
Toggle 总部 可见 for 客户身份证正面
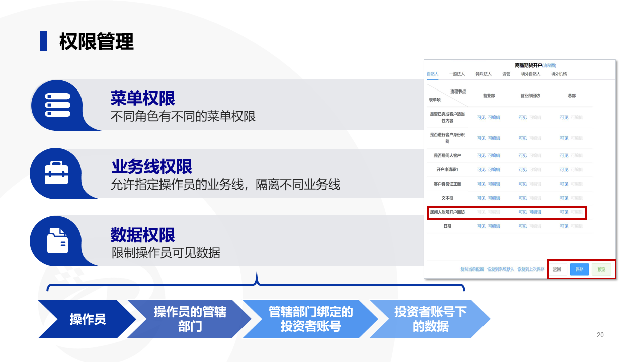click(564, 184)
